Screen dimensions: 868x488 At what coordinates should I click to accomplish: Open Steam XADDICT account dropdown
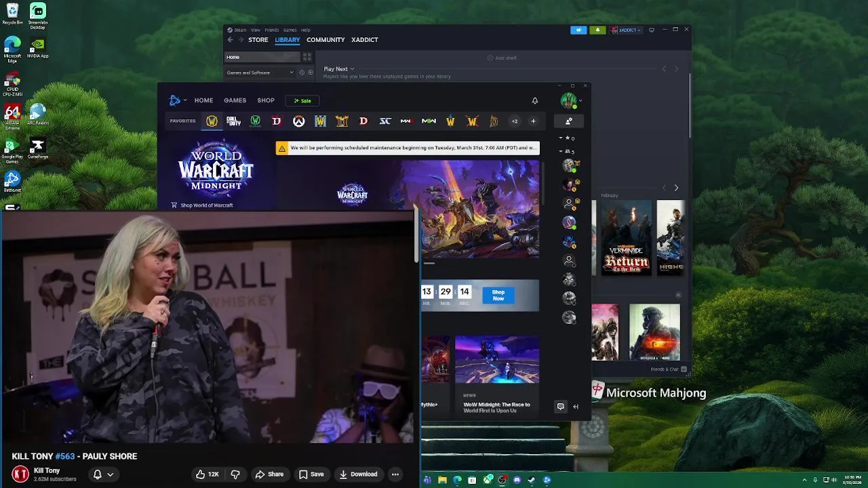click(626, 30)
